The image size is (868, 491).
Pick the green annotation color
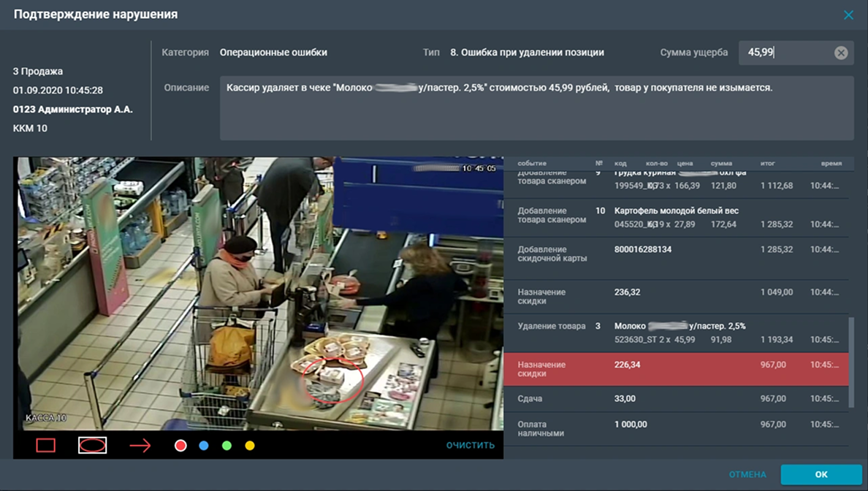click(226, 446)
